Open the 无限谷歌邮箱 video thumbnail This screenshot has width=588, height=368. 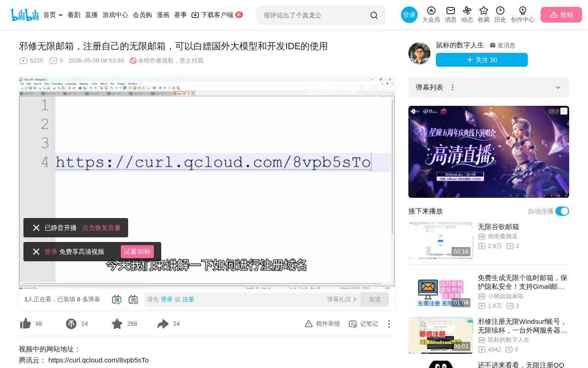pyautogui.click(x=441, y=241)
